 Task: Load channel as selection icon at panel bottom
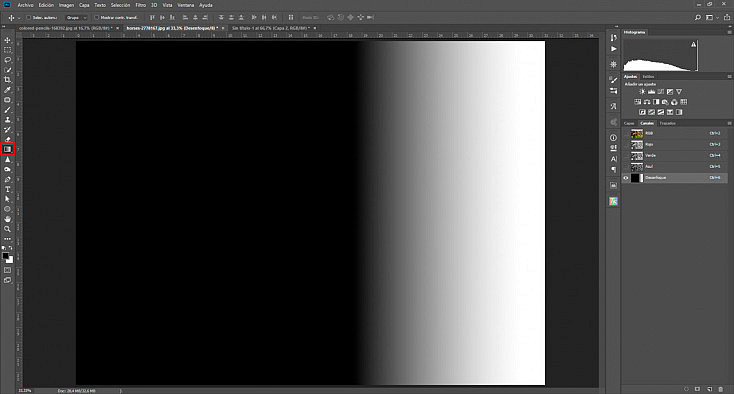tap(686, 389)
